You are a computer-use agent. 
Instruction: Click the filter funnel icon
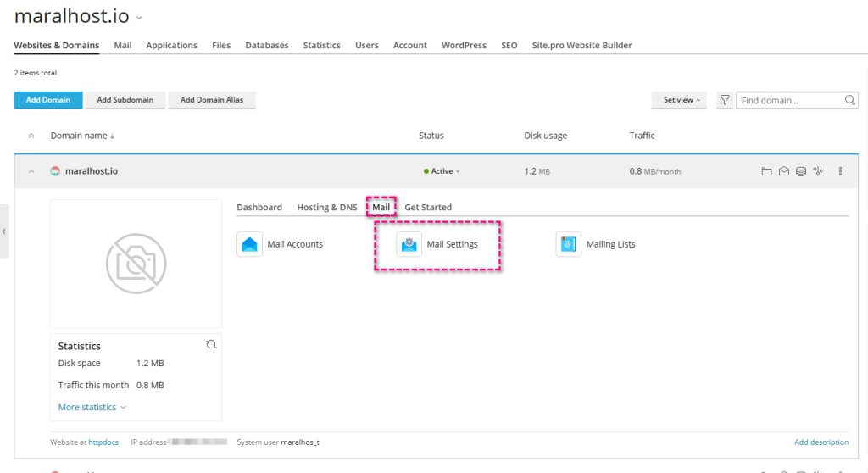tap(725, 100)
